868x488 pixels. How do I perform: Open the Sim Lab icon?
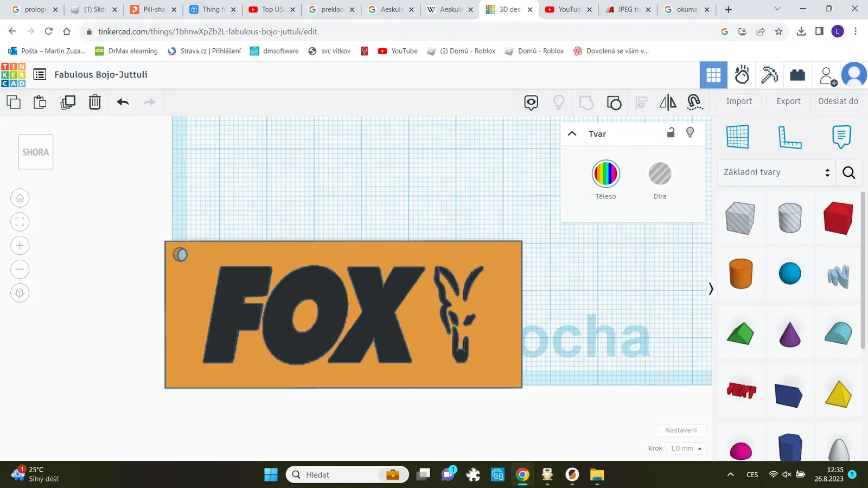[x=742, y=75]
